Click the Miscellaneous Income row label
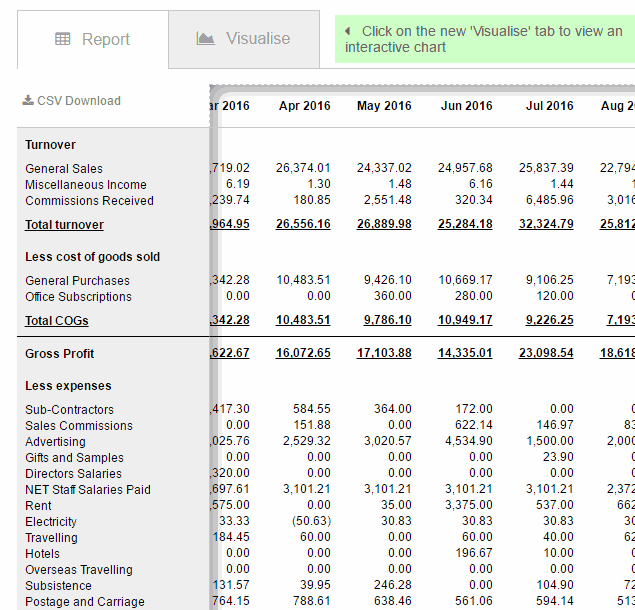 click(x=86, y=185)
